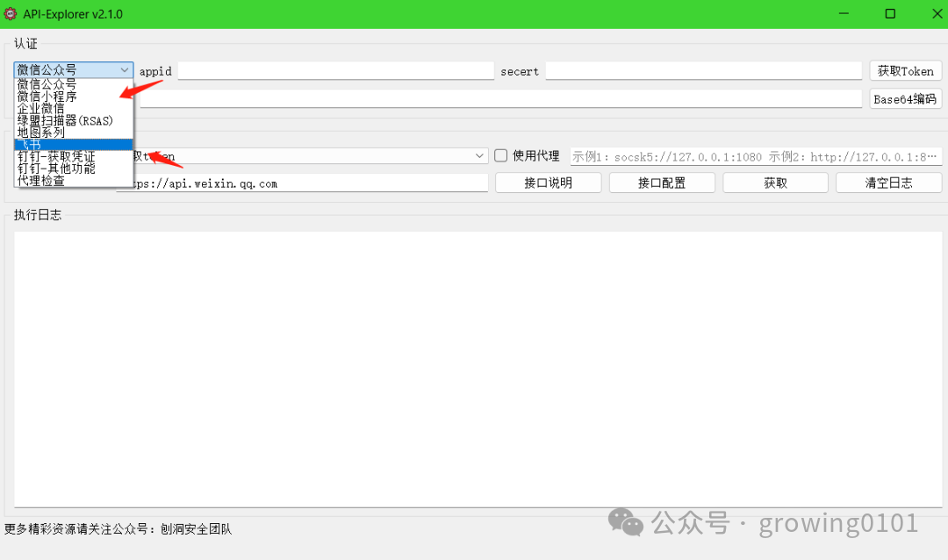
Task: Click the 获取Token button
Action: pyautogui.click(x=905, y=69)
